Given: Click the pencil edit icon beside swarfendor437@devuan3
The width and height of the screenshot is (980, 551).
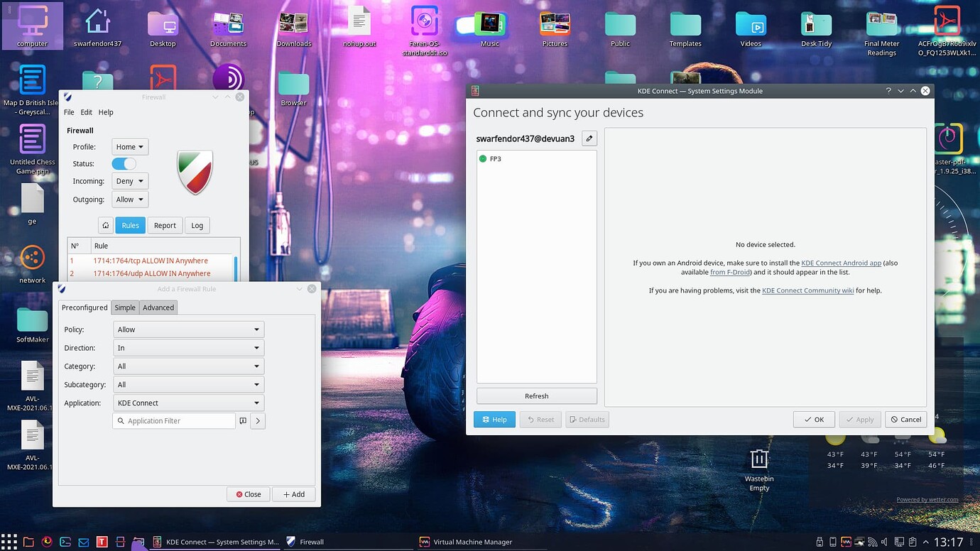Looking at the screenshot, I should 589,138.
